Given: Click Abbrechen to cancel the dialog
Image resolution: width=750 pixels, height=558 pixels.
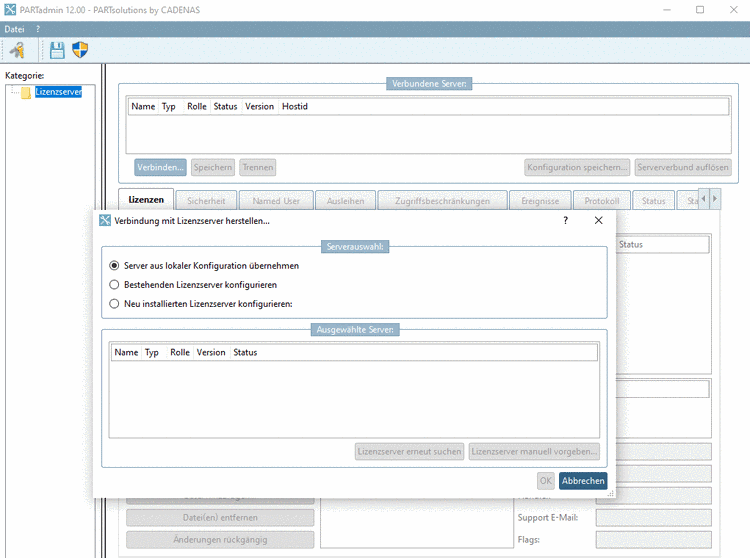Looking at the screenshot, I should 583,481.
